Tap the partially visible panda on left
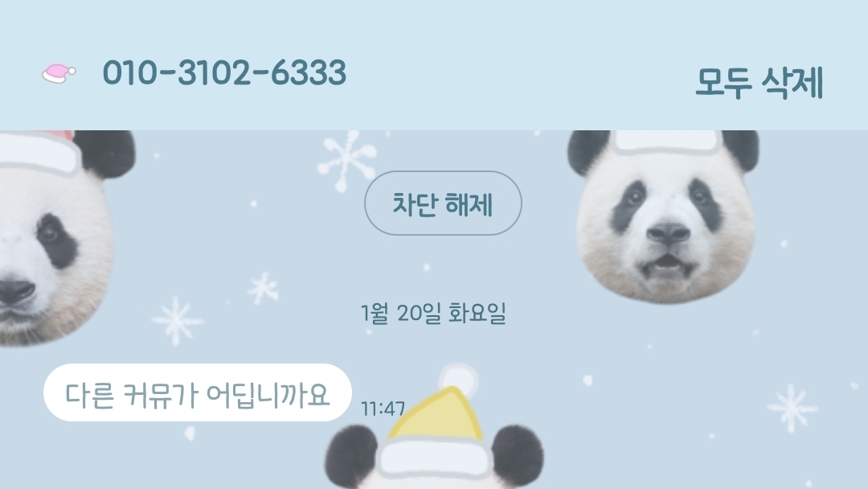 pos(61,238)
